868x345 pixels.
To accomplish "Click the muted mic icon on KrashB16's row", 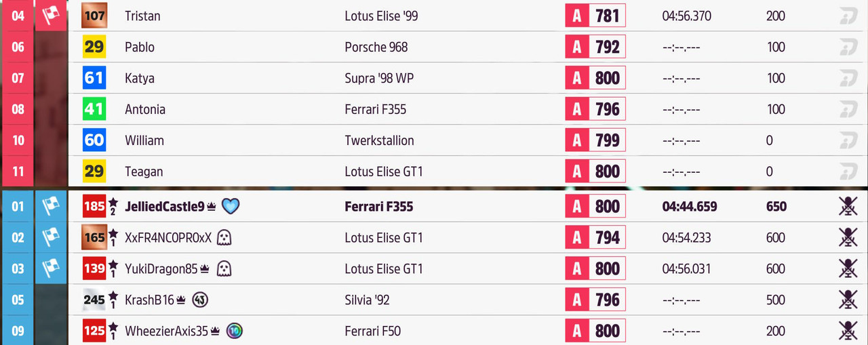I will point(848,300).
